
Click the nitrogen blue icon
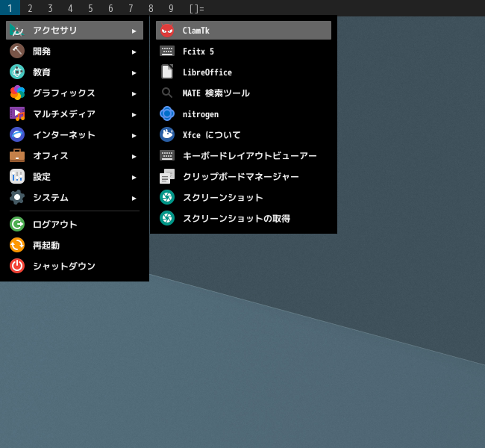tap(167, 113)
